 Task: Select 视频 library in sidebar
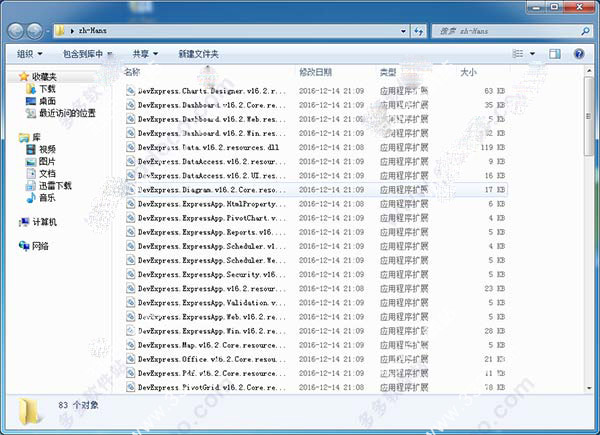(48, 149)
